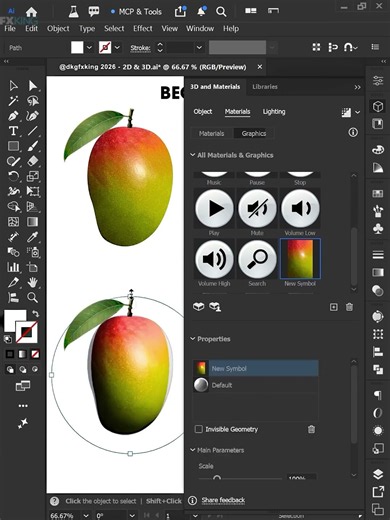Set default fill and stroke

coord(8,339)
